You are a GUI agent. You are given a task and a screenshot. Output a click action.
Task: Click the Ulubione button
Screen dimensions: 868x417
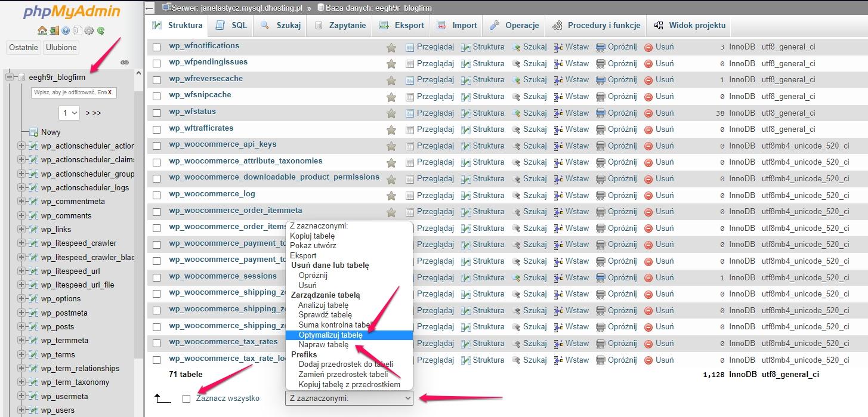61,48
